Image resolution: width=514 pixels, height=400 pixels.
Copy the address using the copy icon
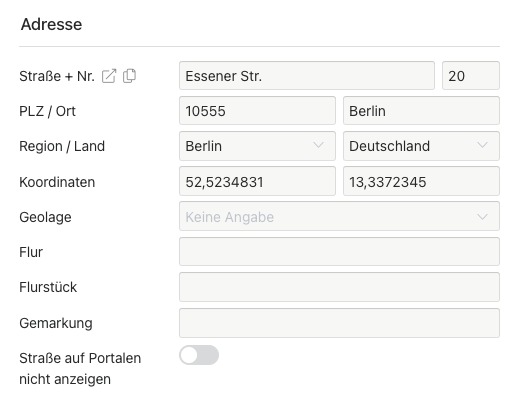click(x=129, y=76)
